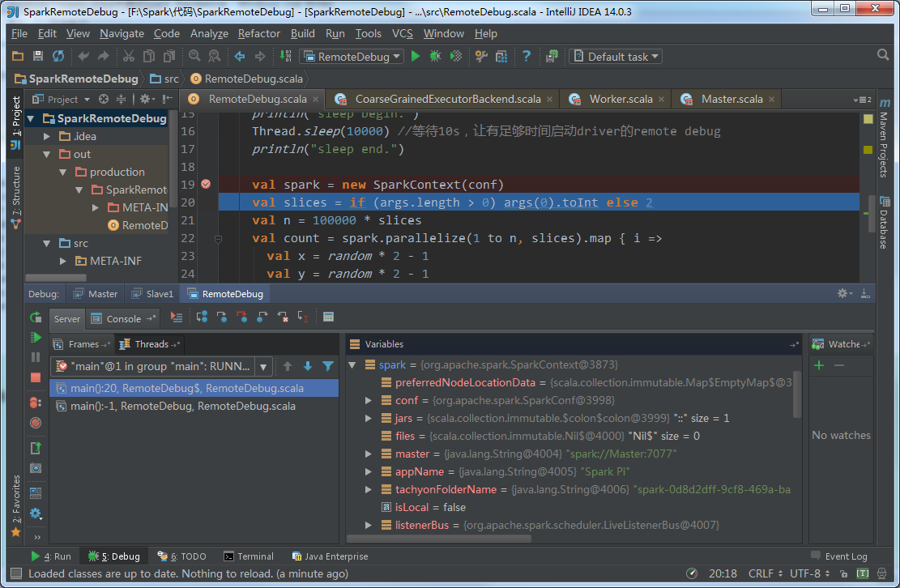Open the Event Log button
This screenshot has height=588, width=900.
[839, 556]
